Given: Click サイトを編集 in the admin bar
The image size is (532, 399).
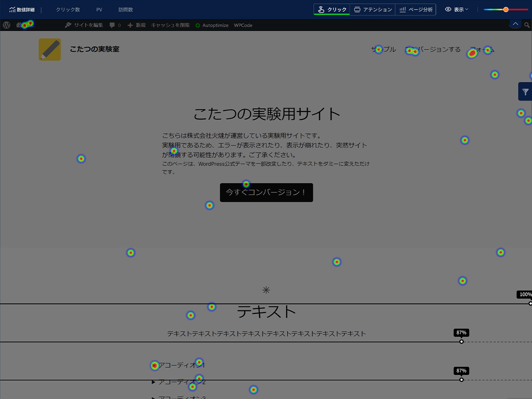Looking at the screenshot, I should tap(84, 25).
